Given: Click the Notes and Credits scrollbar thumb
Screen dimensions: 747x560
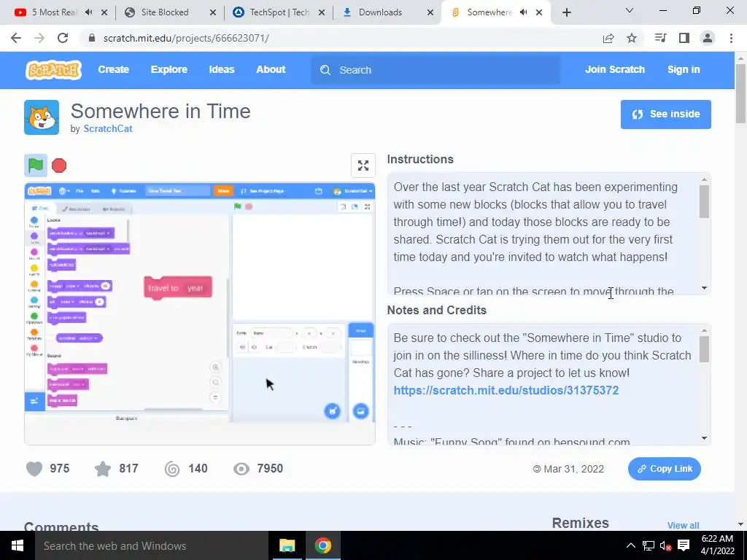Looking at the screenshot, I should (704, 349).
